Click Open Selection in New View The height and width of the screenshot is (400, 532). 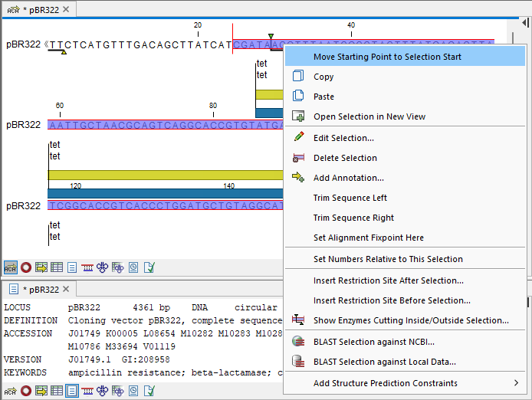tap(369, 116)
